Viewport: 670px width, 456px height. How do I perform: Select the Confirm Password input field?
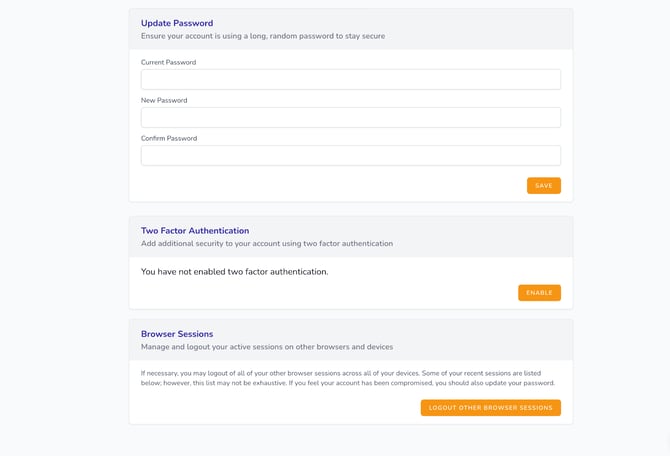[350, 155]
